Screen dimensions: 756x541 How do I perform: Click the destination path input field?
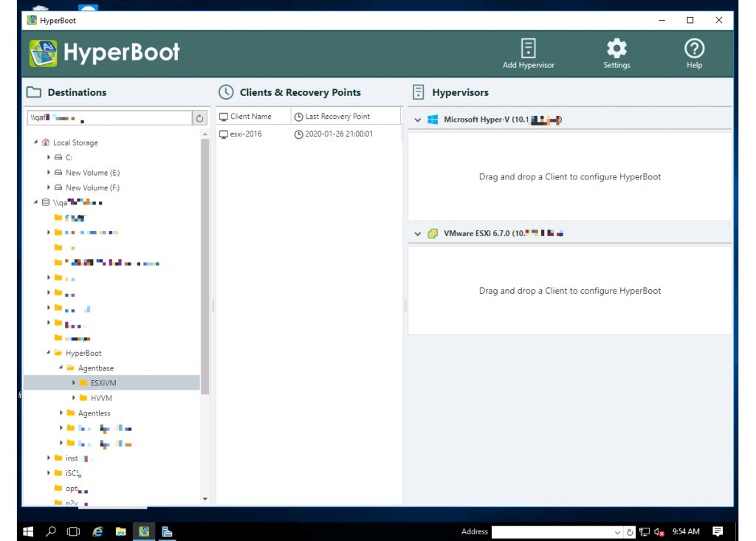[x=107, y=117]
